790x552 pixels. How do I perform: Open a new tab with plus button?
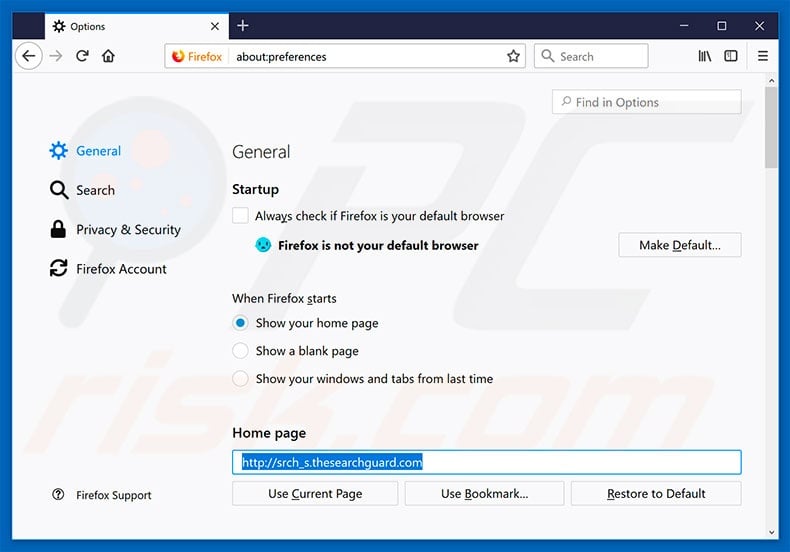pyautogui.click(x=243, y=26)
